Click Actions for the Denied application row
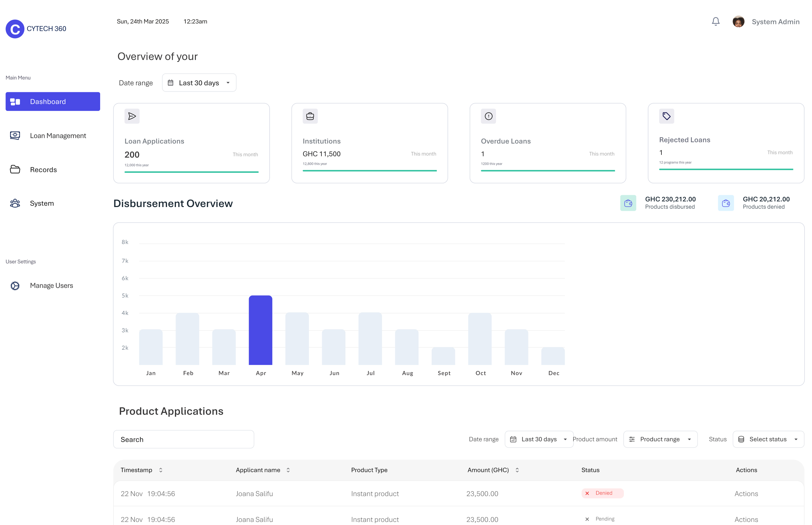 pos(746,494)
